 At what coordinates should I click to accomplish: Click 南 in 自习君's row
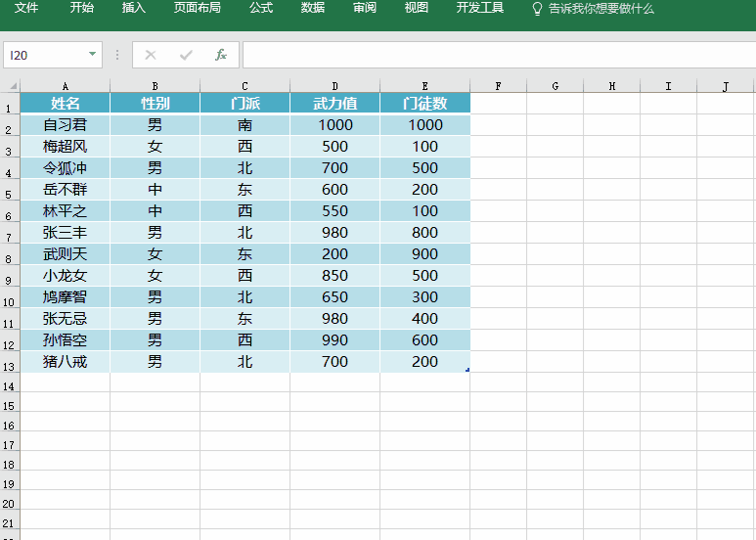(245, 125)
